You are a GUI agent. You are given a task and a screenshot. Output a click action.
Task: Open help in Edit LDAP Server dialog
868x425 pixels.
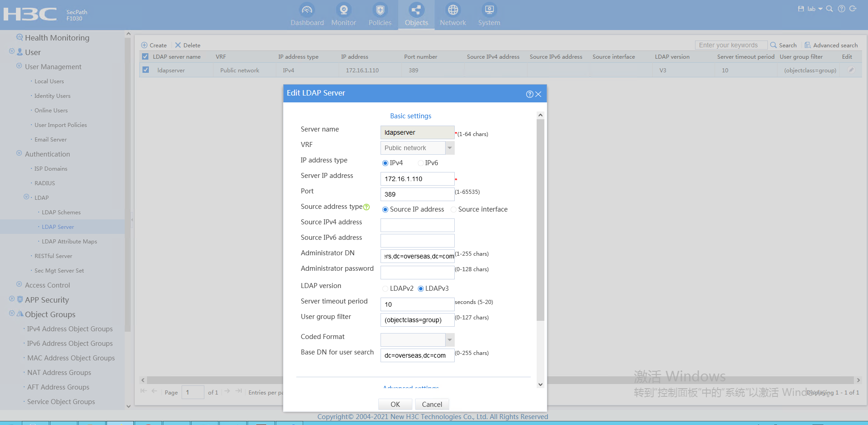[529, 94]
